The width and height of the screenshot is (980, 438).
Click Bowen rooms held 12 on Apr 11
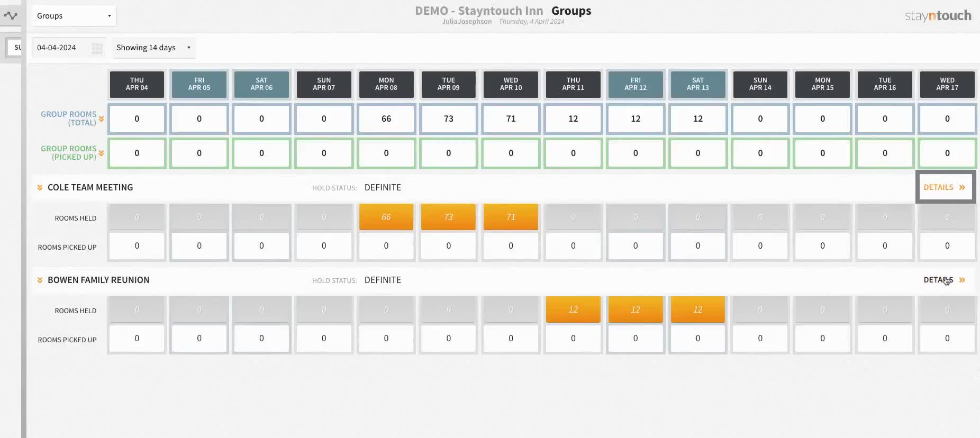click(573, 309)
